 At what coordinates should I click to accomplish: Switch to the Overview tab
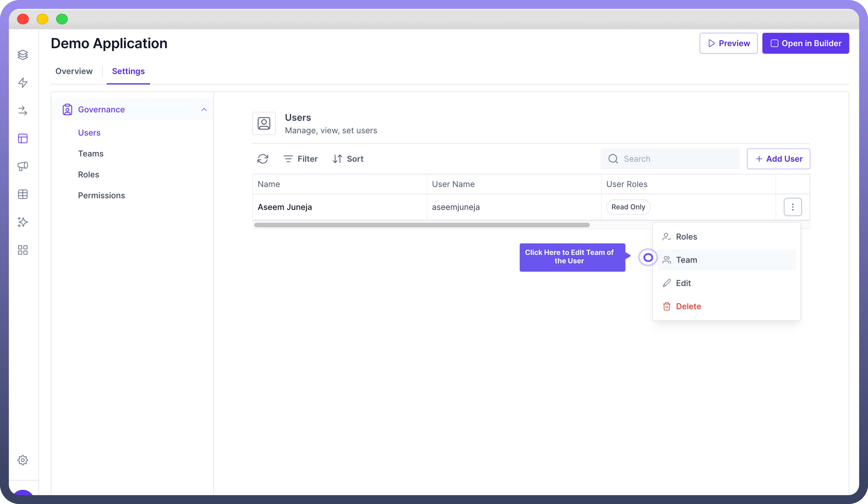[74, 71]
